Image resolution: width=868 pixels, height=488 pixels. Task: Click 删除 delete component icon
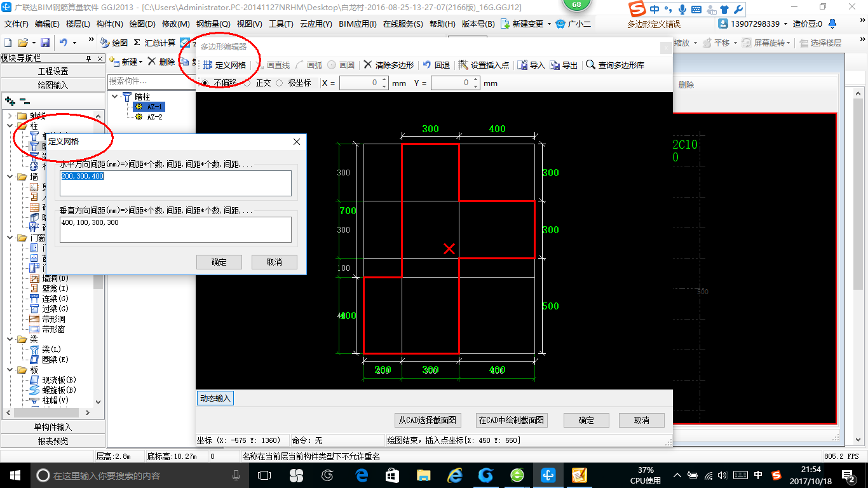click(161, 62)
